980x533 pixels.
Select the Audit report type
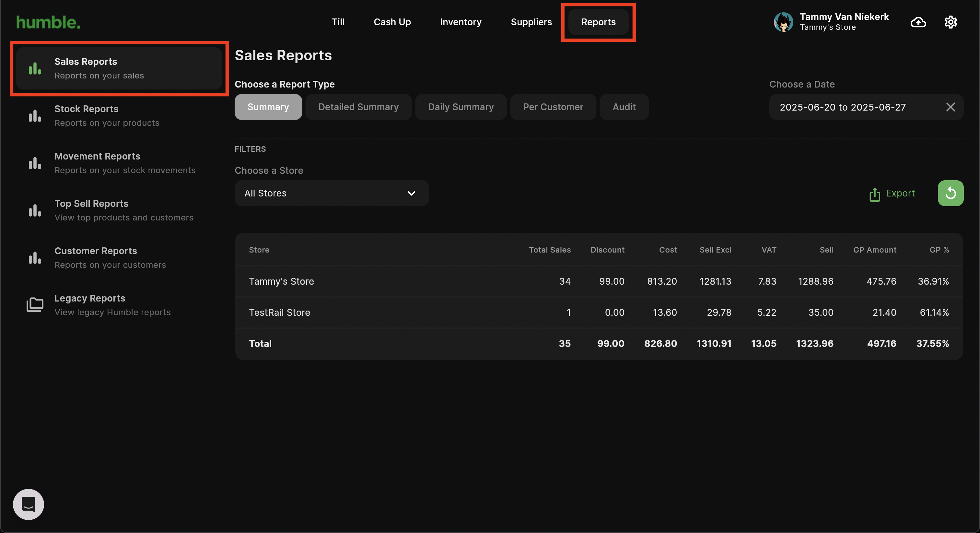624,107
